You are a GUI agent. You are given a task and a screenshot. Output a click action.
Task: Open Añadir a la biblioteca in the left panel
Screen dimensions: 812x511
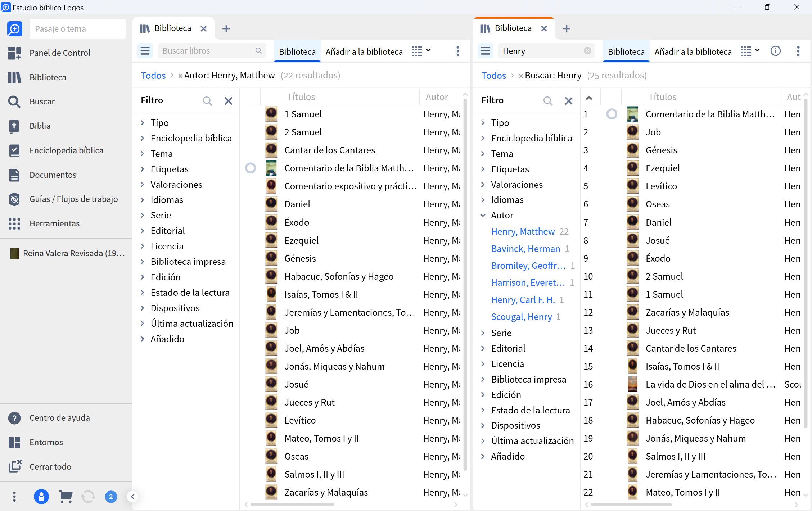pyautogui.click(x=364, y=52)
